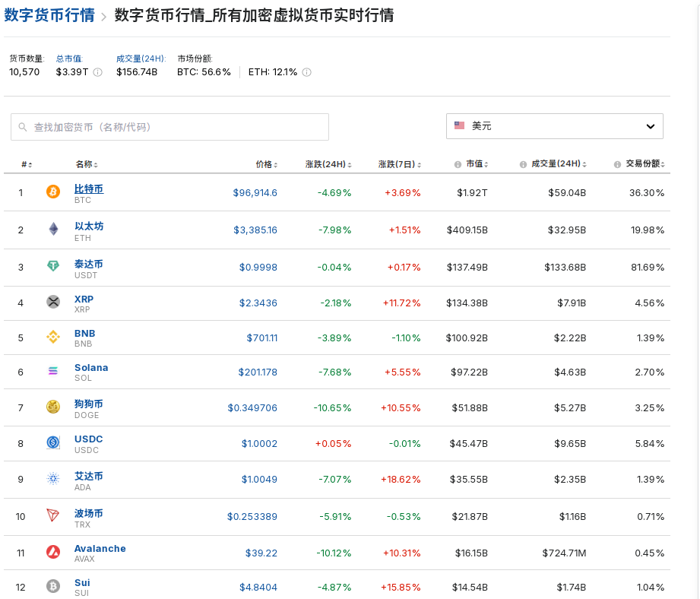Click the Ethereum coin icon
The image size is (700, 599).
[52, 228]
